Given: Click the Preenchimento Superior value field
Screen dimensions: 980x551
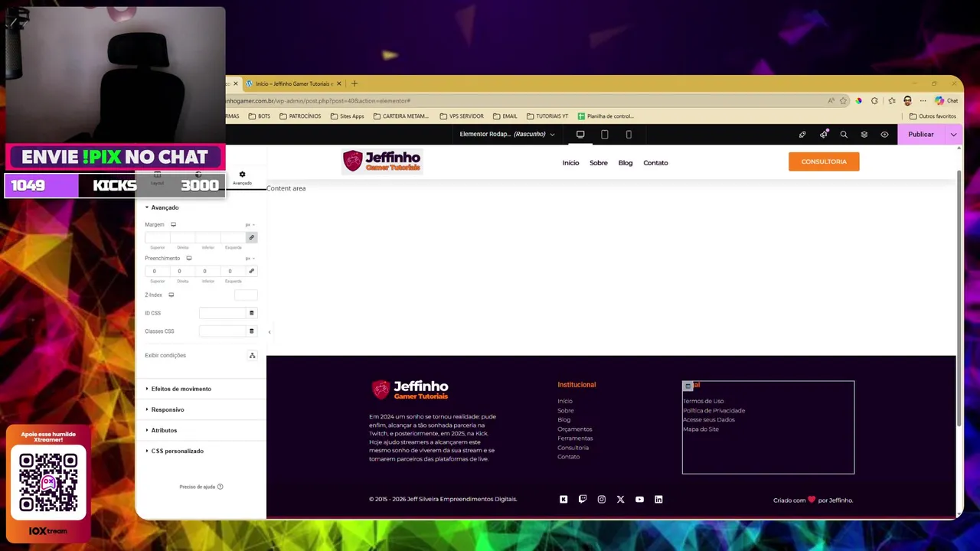Looking at the screenshot, I should (157, 271).
